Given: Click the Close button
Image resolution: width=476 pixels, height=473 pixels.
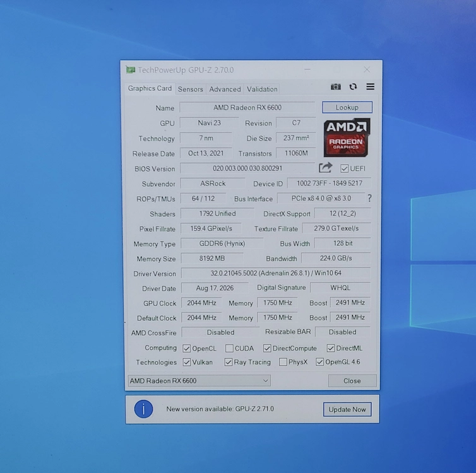Looking at the screenshot, I should tap(352, 381).
